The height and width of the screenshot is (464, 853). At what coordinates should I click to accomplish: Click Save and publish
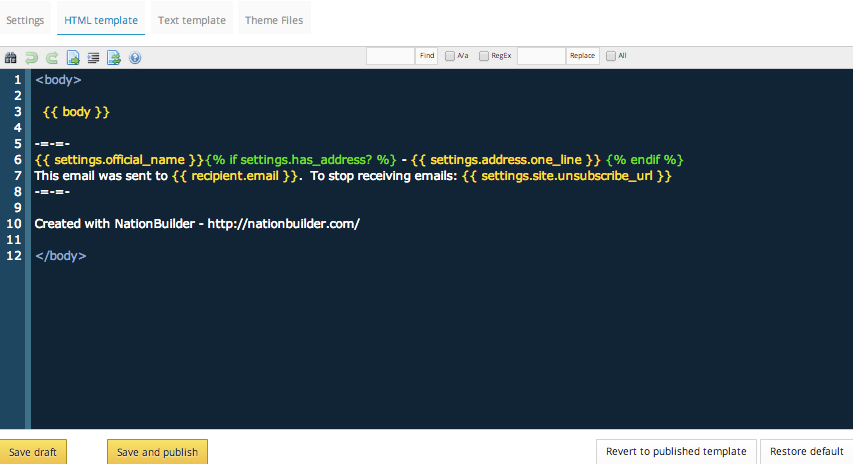[x=157, y=452]
